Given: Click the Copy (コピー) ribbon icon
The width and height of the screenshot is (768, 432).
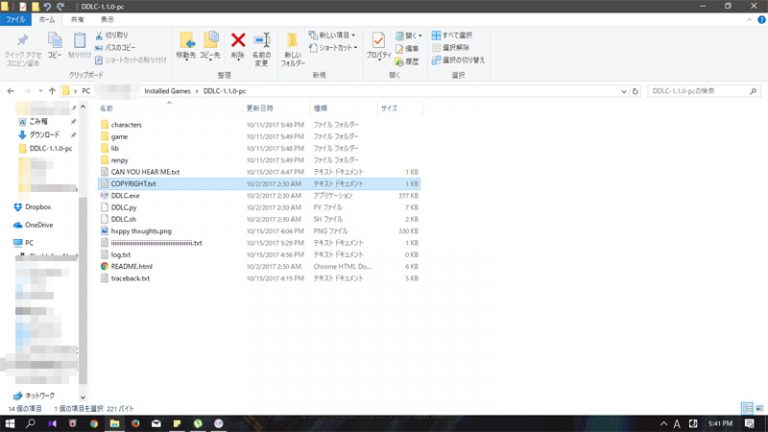Looking at the screenshot, I should coord(54,40).
